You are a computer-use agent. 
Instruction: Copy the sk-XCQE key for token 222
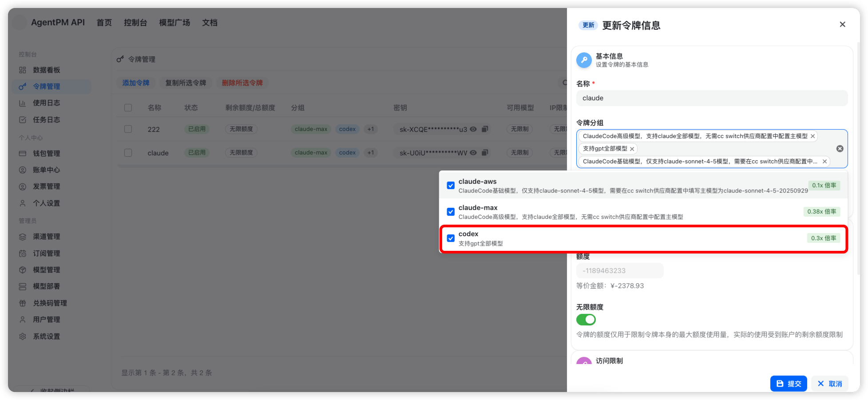(485, 129)
